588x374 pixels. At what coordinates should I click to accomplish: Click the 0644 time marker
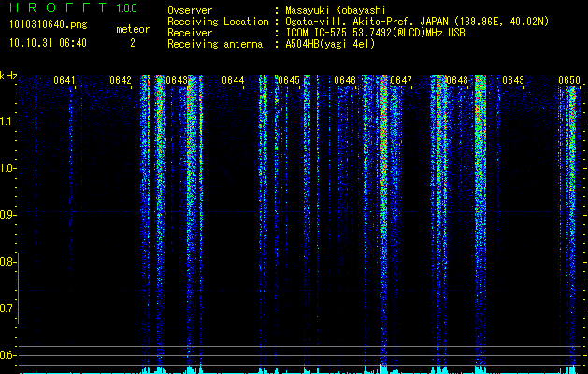tap(233, 80)
